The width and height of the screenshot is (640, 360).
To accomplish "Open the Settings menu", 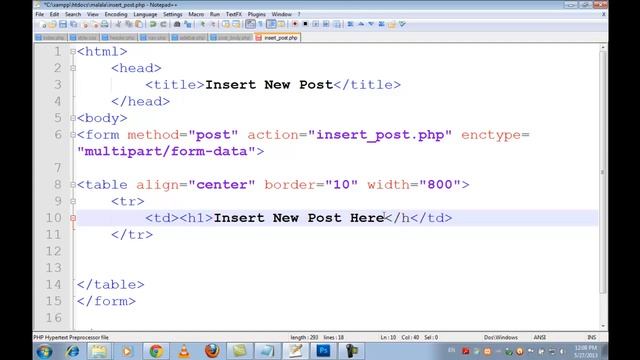I will click(173, 14).
